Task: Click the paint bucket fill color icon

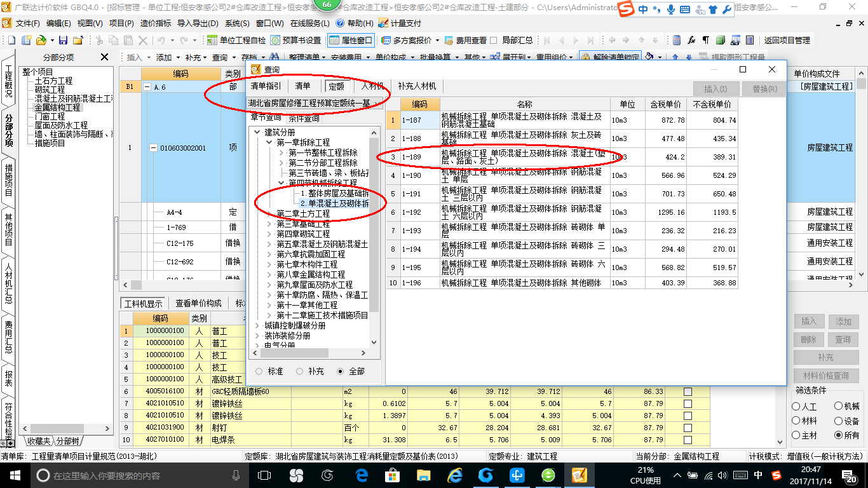Action: 649,57
